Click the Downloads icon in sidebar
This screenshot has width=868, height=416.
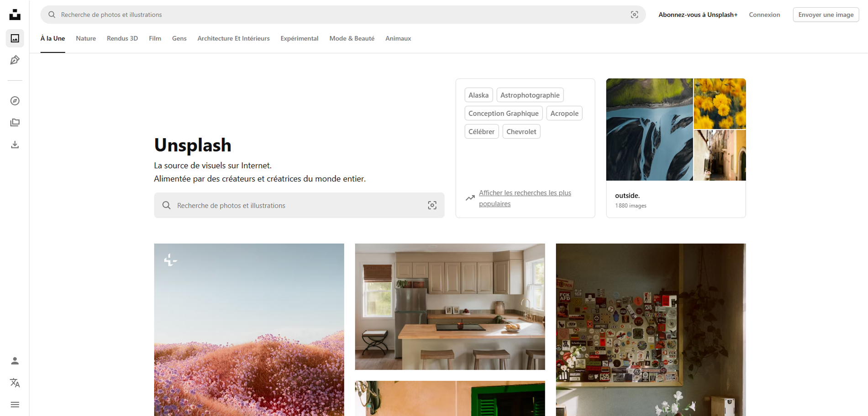coord(15,145)
